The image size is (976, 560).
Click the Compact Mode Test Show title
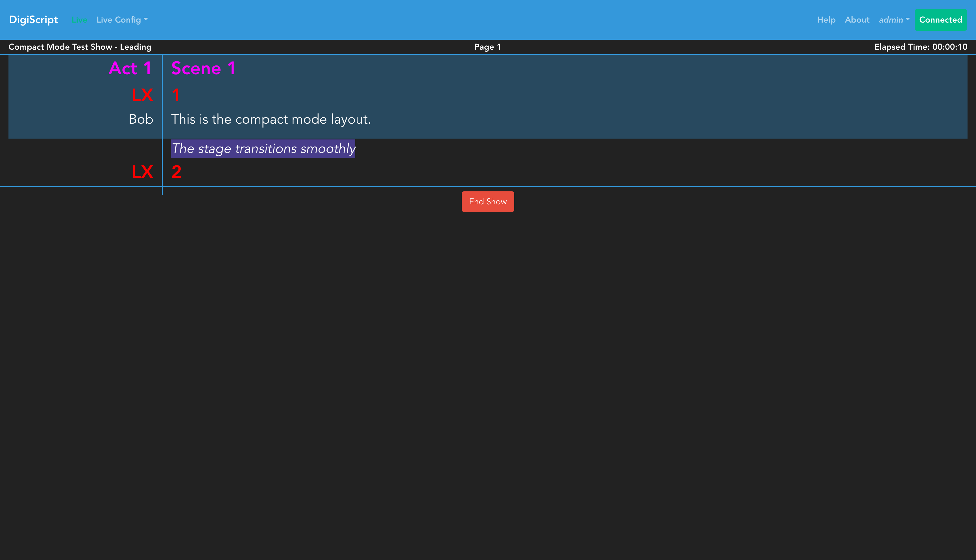click(80, 47)
